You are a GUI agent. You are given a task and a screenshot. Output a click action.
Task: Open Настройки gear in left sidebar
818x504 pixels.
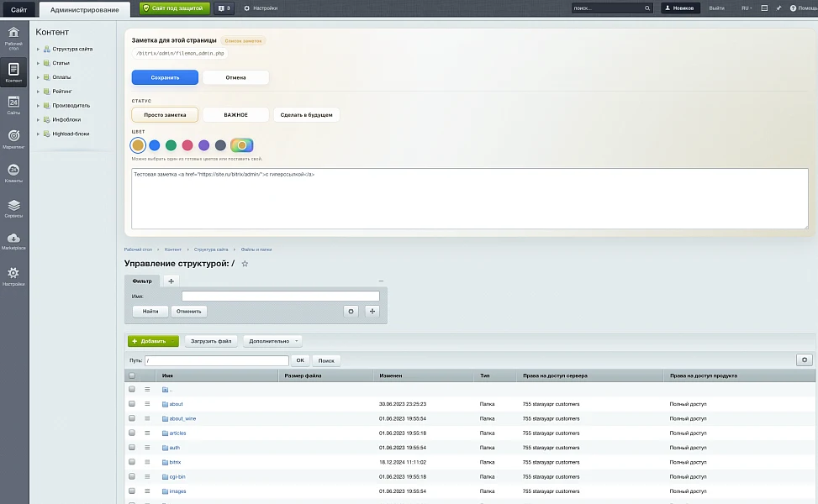click(13, 276)
